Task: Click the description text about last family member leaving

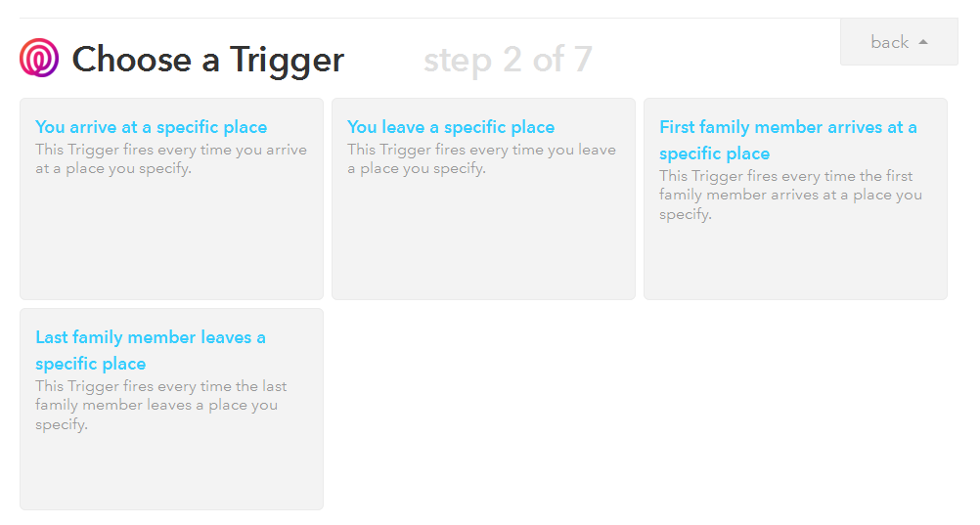Action: (x=160, y=405)
